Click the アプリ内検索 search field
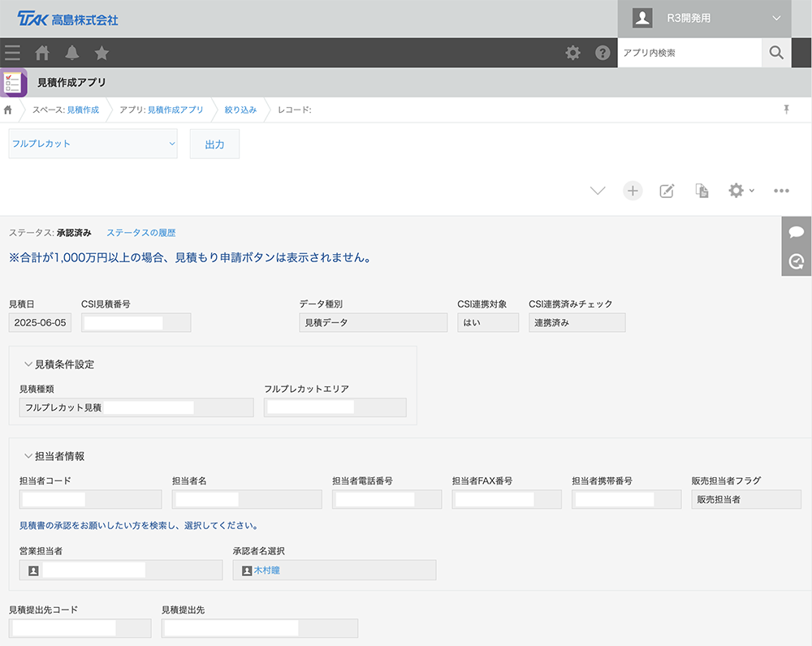This screenshot has width=812, height=646. (689, 53)
